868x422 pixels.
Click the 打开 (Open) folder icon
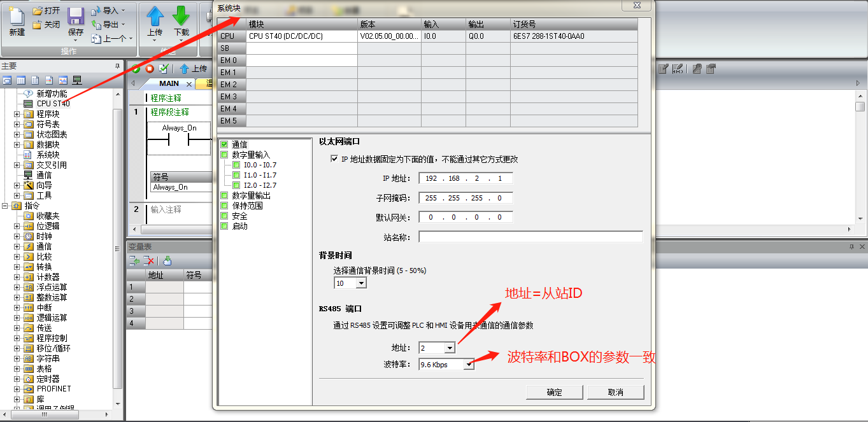click(x=38, y=11)
